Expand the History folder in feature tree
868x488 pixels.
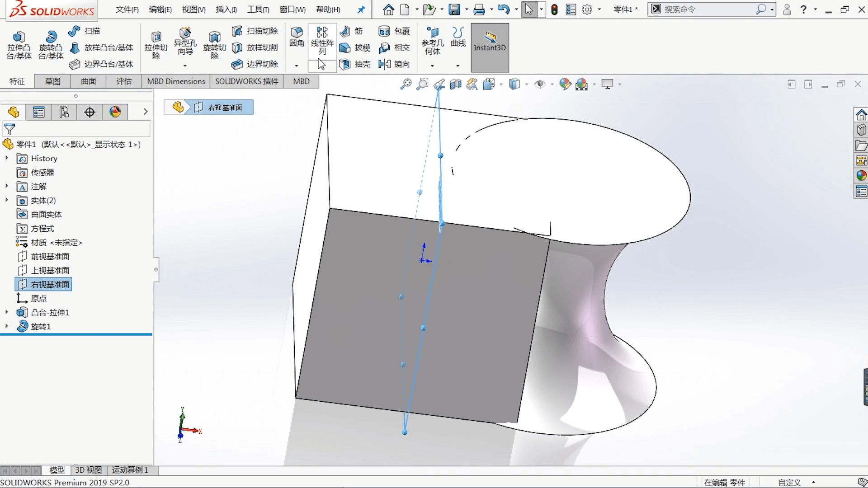(6, 159)
